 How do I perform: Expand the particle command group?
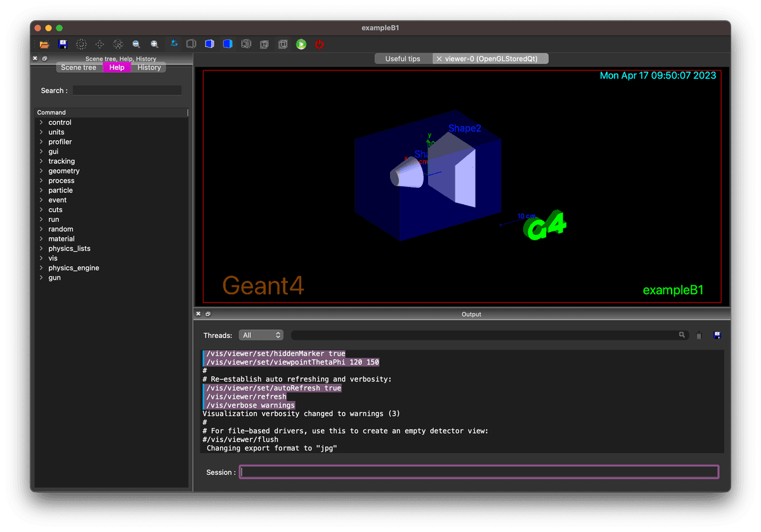click(41, 190)
